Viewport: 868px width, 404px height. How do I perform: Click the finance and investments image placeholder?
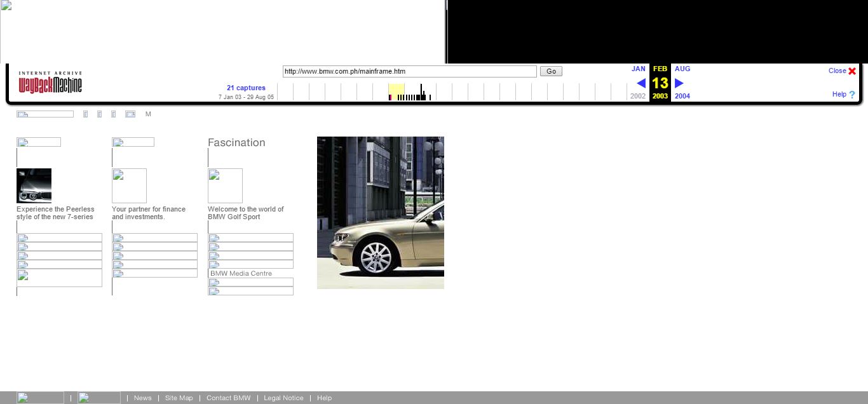pyautogui.click(x=129, y=185)
